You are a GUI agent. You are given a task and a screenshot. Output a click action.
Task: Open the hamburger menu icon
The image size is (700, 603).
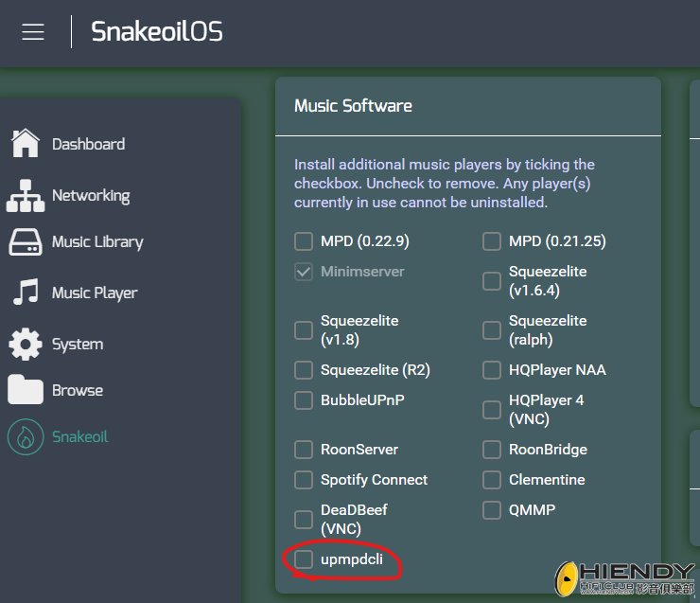pyautogui.click(x=33, y=32)
